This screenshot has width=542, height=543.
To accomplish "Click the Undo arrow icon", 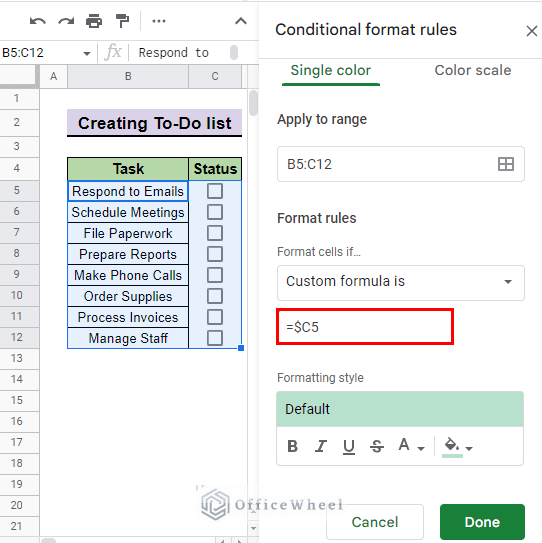I will [x=38, y=21].
